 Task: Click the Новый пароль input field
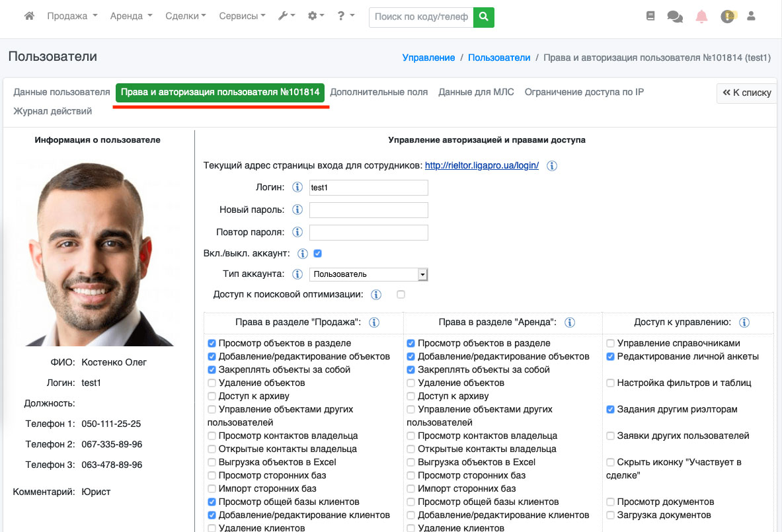pyautogui.click(x=369, y=210)
